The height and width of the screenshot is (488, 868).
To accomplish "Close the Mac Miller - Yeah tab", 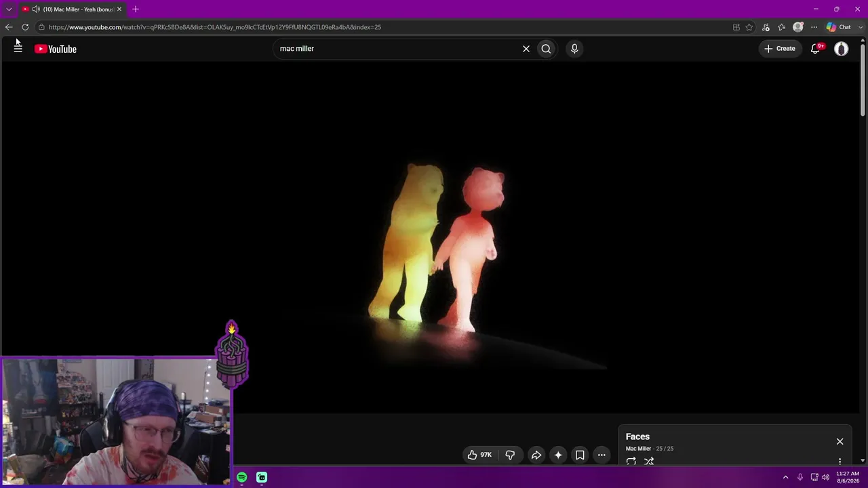I will tap(119, 9).
